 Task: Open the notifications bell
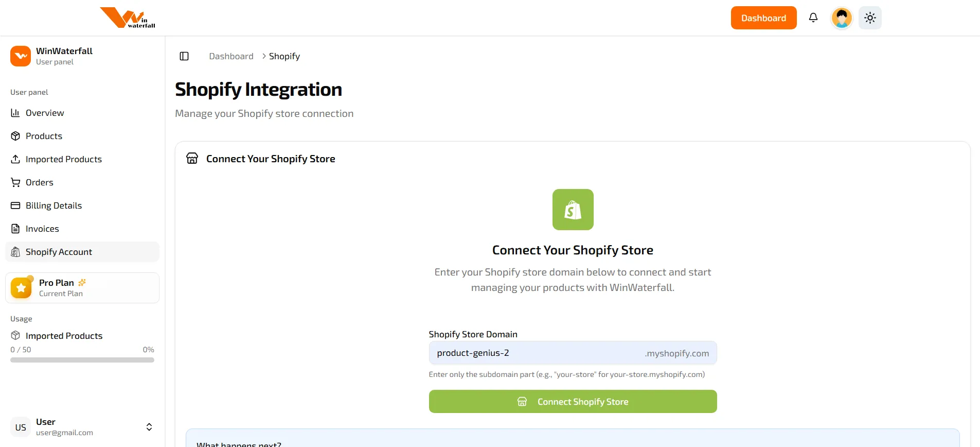click(813, 18)
